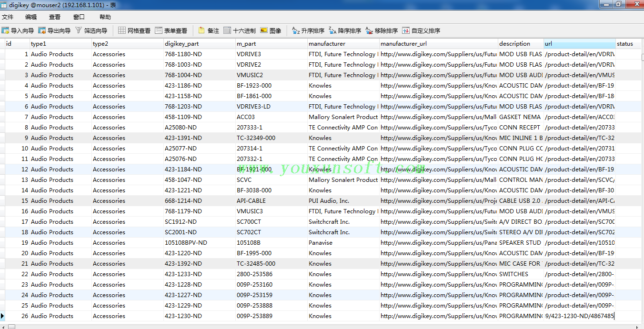Click the table icon in title bar

(x=4, y=5)
